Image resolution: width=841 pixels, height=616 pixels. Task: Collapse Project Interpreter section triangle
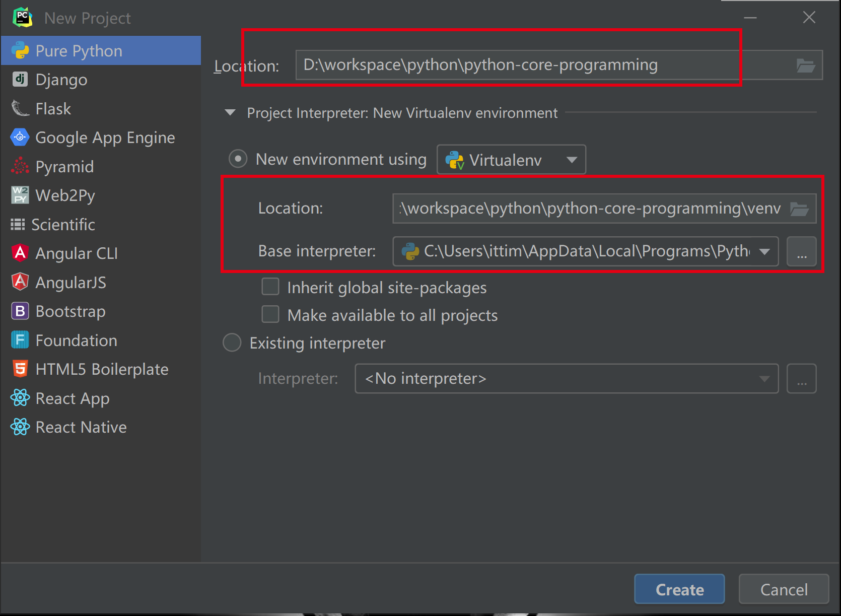click(230, 112)
